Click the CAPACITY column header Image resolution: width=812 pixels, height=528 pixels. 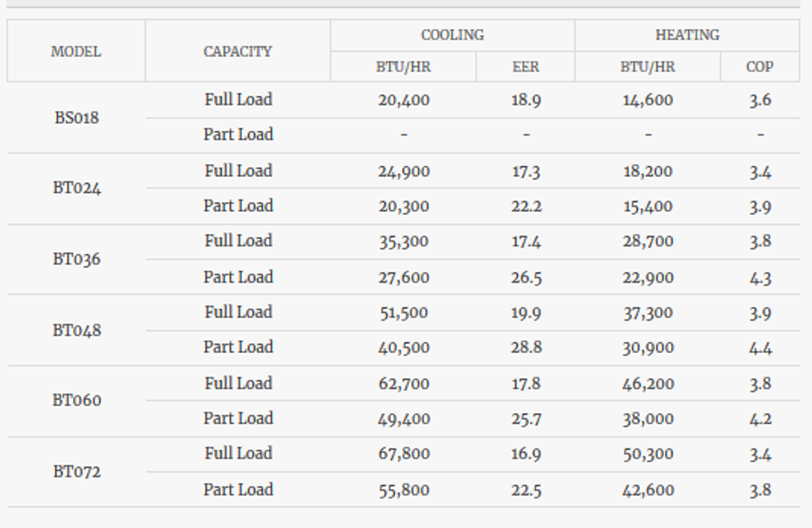[237, 51]
